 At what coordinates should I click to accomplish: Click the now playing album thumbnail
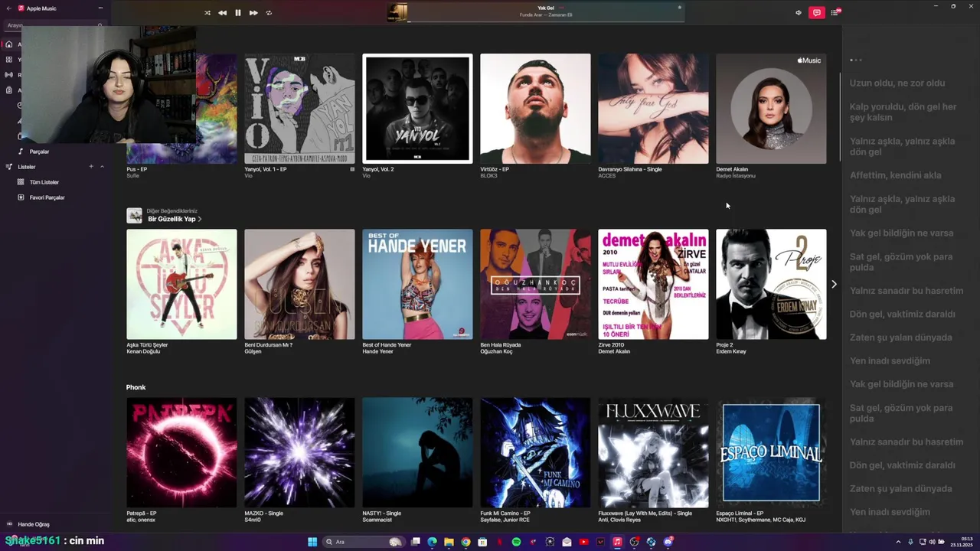[x=397, y=12]
